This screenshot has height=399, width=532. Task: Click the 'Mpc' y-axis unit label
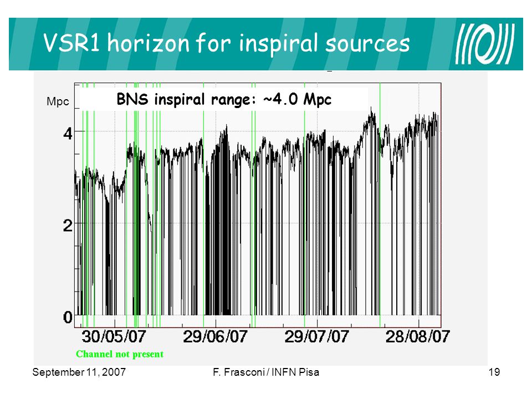tap(58, 101)
